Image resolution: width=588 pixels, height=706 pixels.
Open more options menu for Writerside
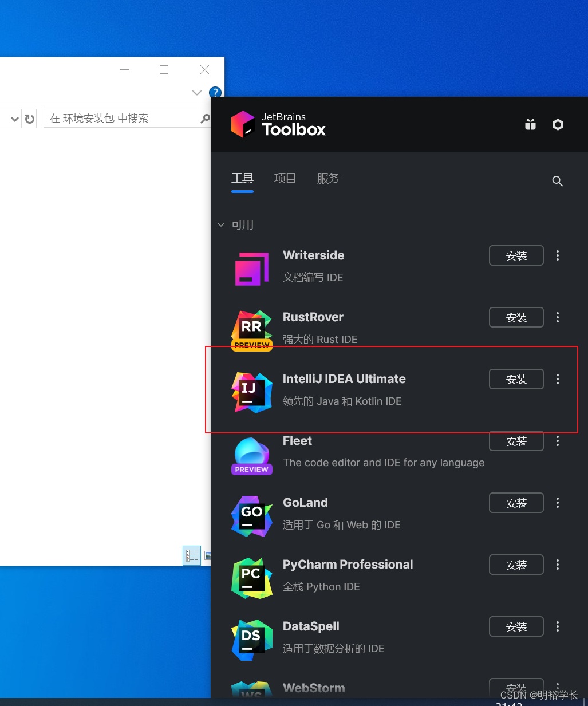pos(558,255)
